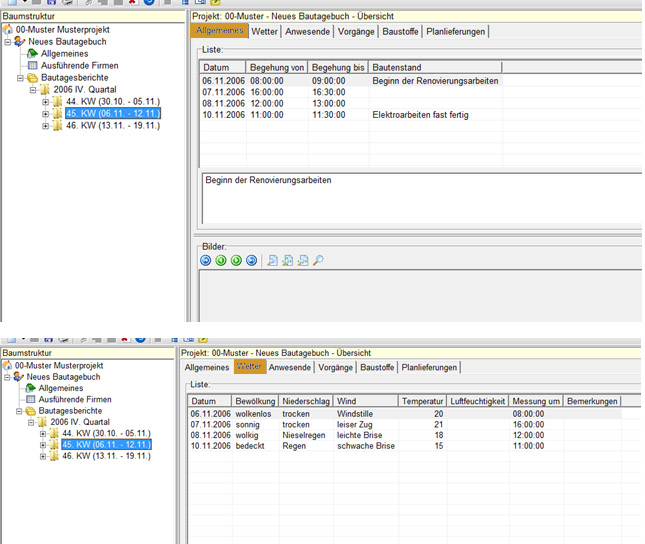Click into Bautenstand text box below list

point(422,198)
